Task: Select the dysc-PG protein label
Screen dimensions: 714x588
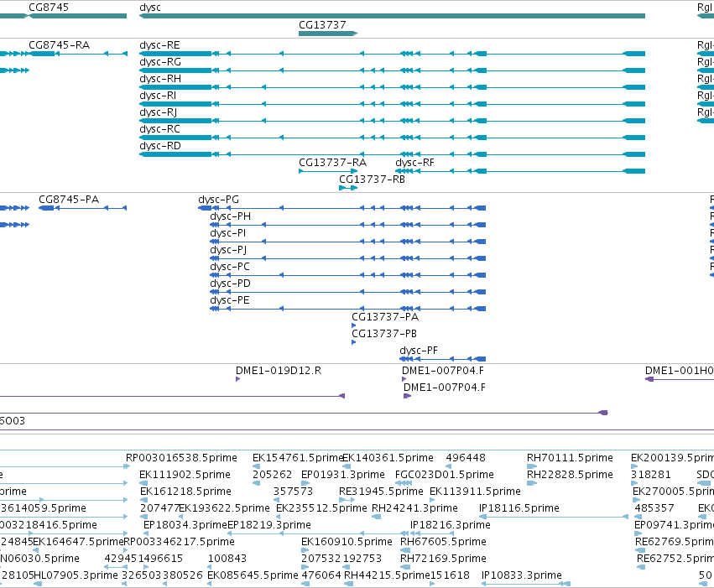Action: pyautogui.click(x=219, y=200)
